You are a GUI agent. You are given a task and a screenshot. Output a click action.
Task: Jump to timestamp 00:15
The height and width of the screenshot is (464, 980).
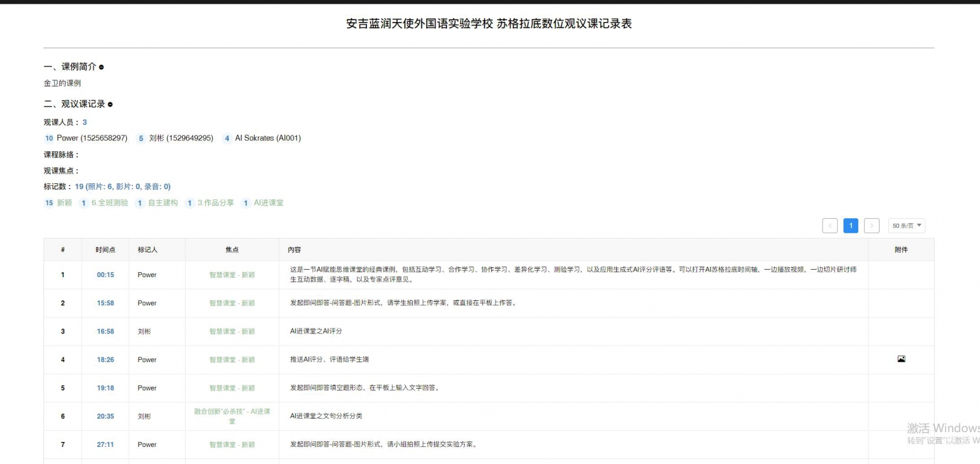105,275
